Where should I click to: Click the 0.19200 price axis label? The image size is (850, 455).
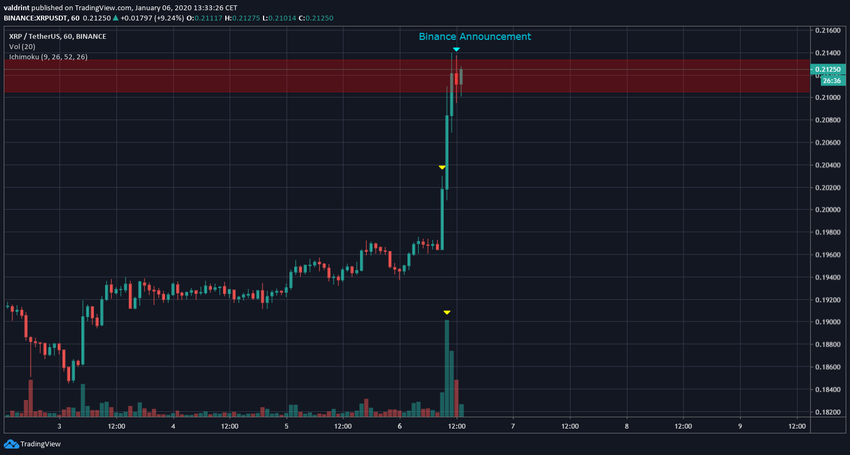click(x=828, y=300)
